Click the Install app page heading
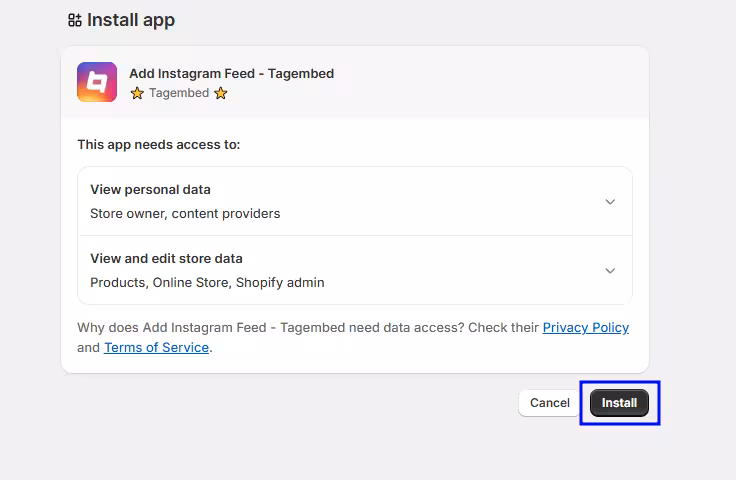 pyautogui.click(x=131, y=20)
